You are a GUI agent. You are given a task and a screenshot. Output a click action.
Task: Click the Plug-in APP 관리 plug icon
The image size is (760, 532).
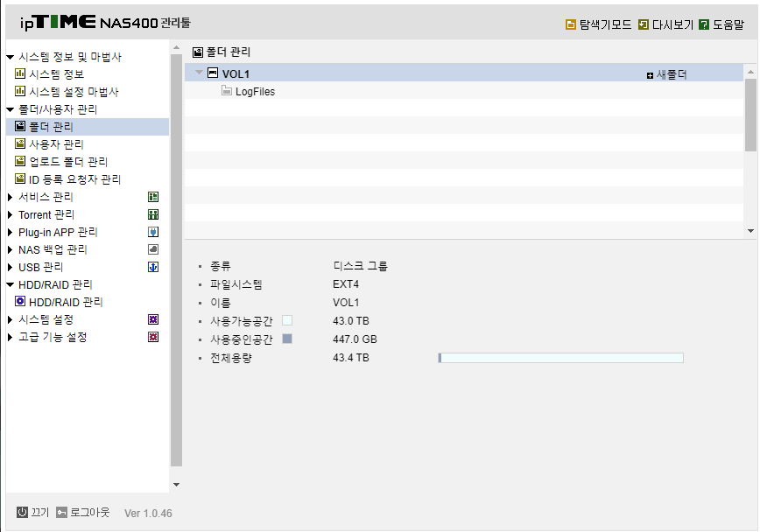coord(153,232)
